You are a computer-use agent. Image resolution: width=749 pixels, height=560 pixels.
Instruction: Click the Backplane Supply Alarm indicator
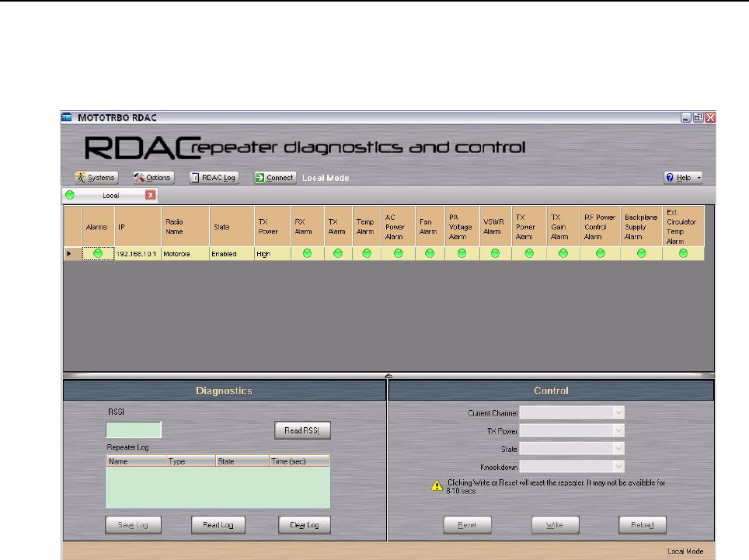click(642, 253)
